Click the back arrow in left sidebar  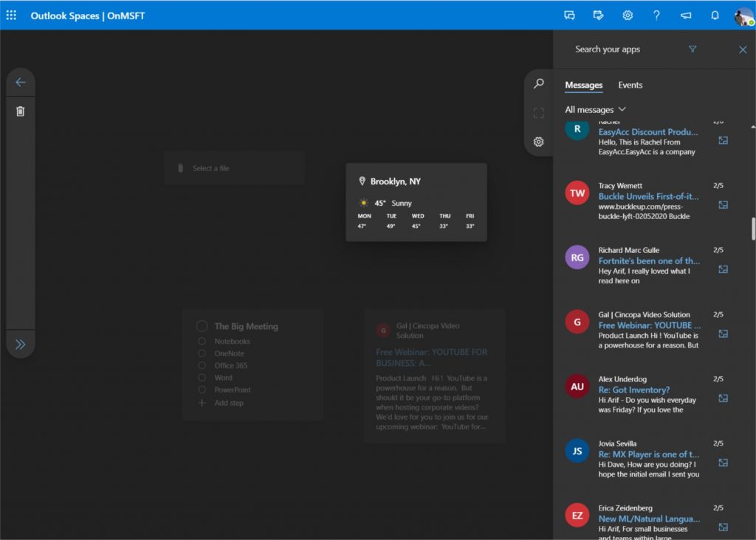21,83
